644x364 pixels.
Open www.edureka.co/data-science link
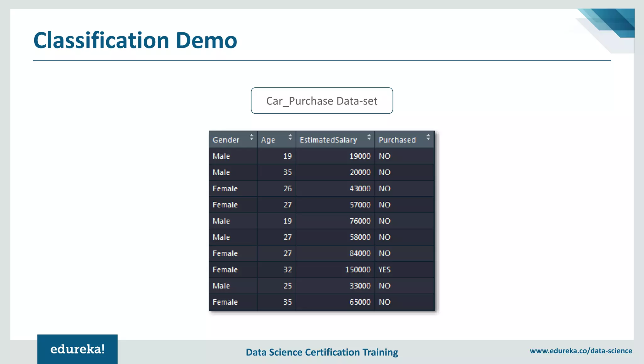tap(581, 351)
